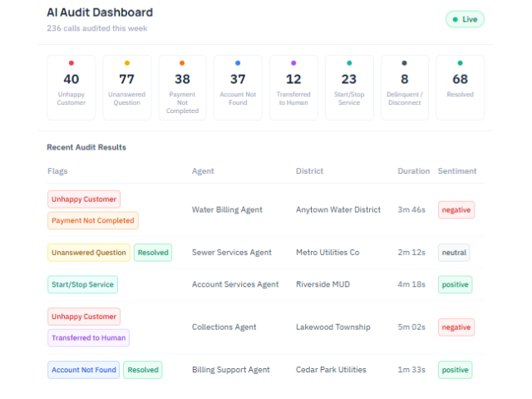Image resolution: width=532 pixels, height=399 pixels.
Task: Open the Water Billing Agent row
Action: pos(227,210)
